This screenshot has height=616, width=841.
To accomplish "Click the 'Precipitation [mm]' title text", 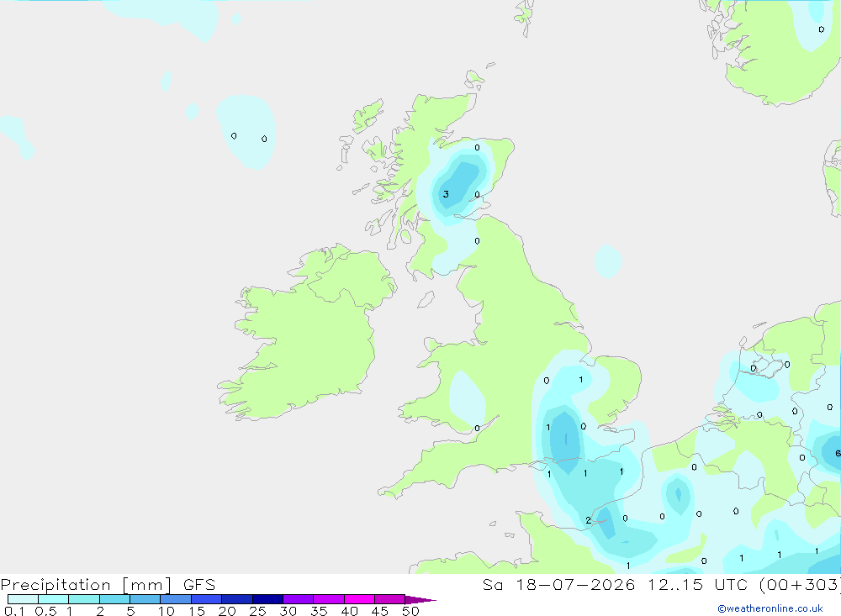I will coord(86,585).
